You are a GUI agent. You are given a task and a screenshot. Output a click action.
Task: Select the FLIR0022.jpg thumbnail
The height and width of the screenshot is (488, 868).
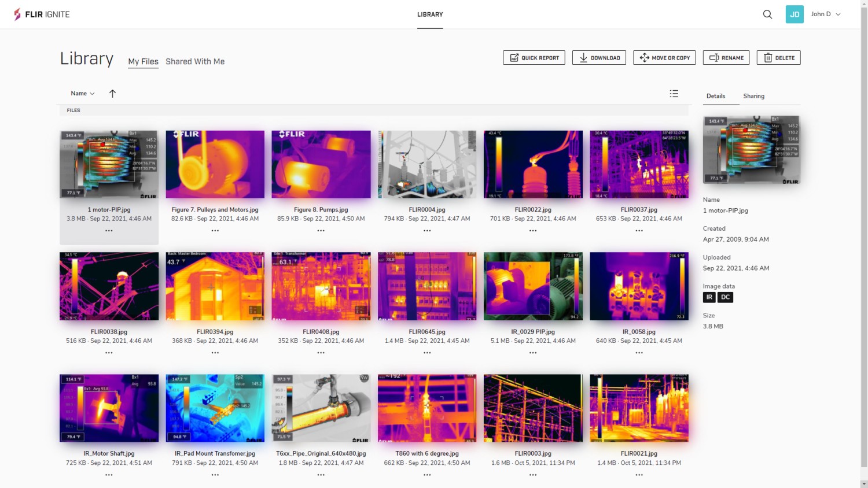click(533, 164)
